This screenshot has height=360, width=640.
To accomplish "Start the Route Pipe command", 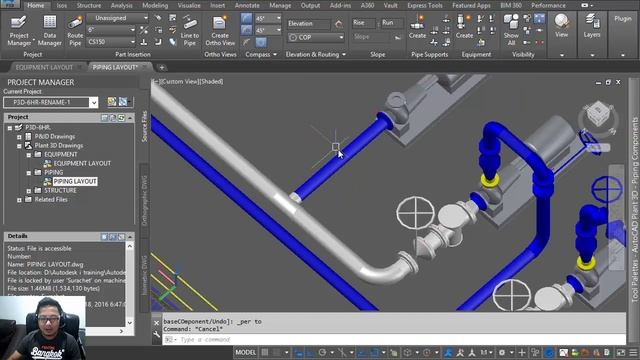I will tap(75, 31).
